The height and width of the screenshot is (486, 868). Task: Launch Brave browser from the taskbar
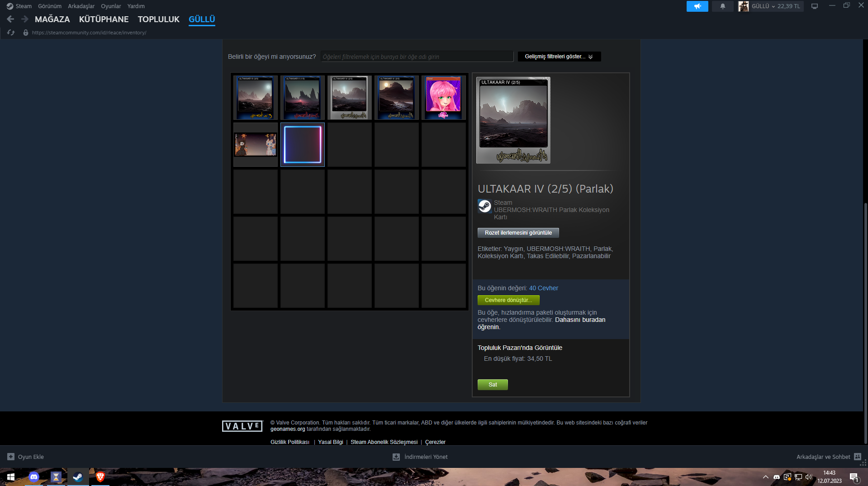tap(100, 477)
